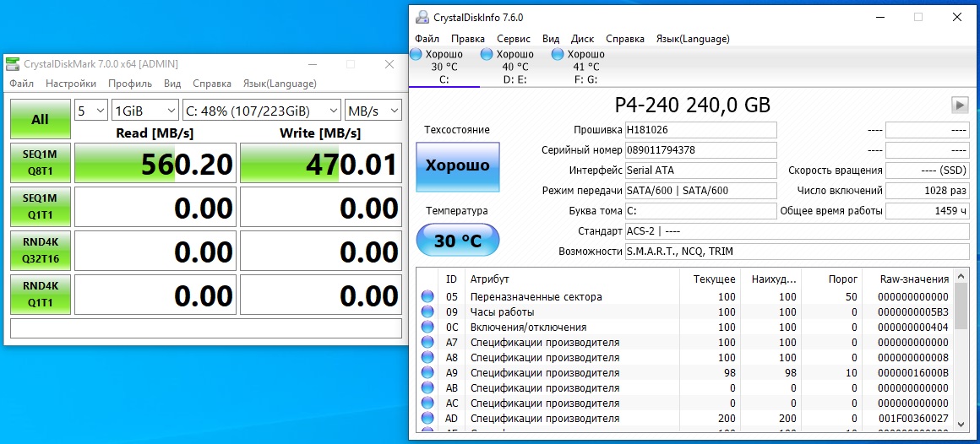Open Вид menu in CrystalDiskMark

(x=172, y=84)
